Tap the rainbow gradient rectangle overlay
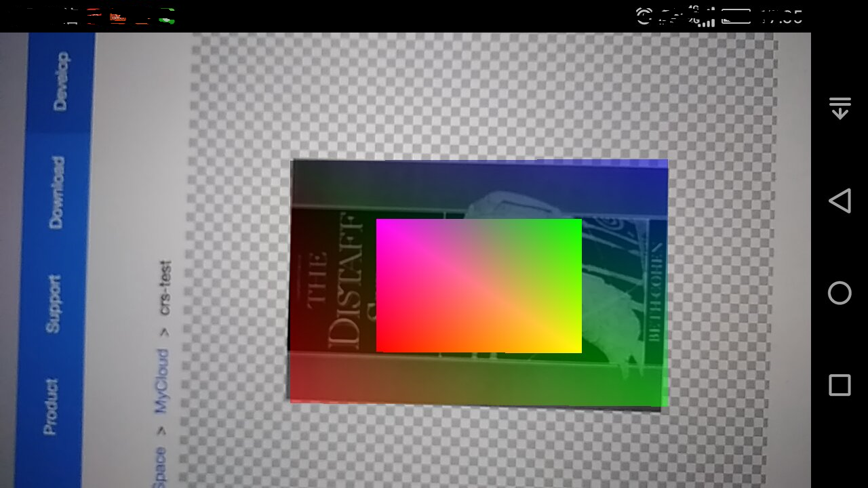 pyautogui.click(x=479, y=285)
